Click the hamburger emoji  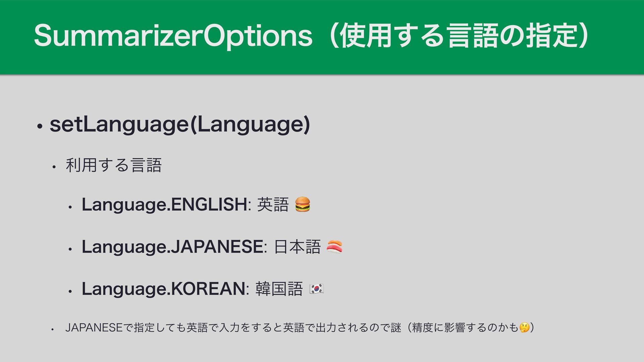click(x=303, y=204)
